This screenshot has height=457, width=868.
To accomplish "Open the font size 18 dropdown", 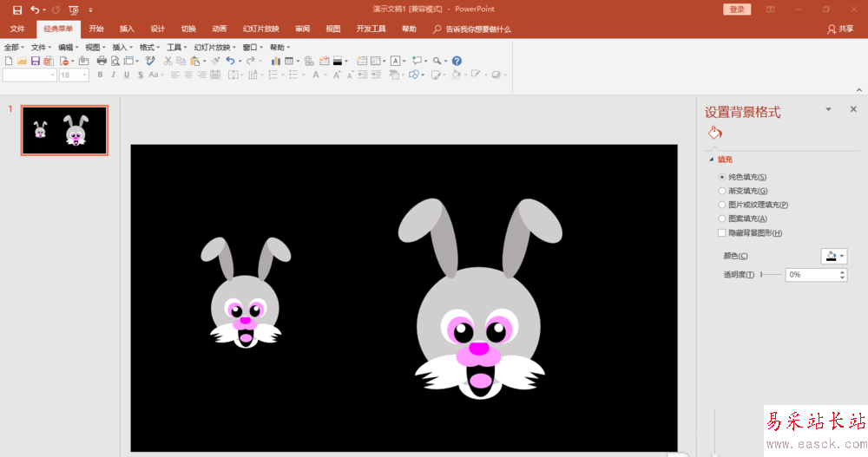I will coord(84,75).
